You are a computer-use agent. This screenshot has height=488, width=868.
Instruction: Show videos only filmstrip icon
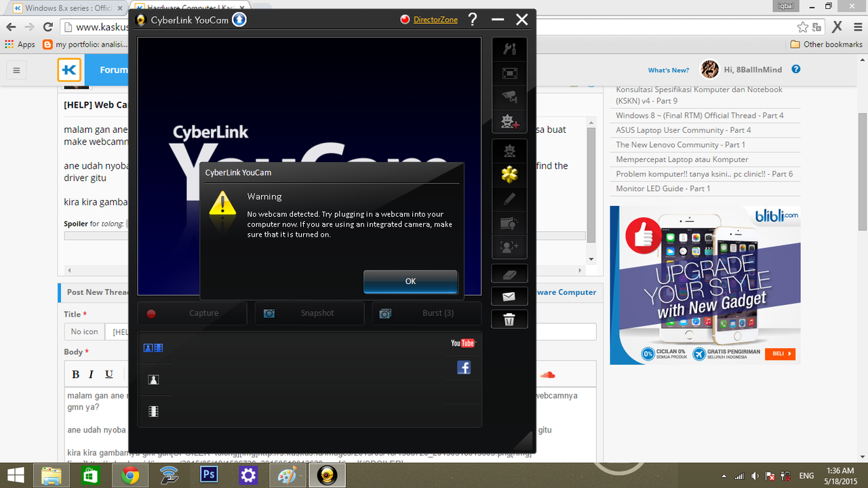(x=153, y=411)
